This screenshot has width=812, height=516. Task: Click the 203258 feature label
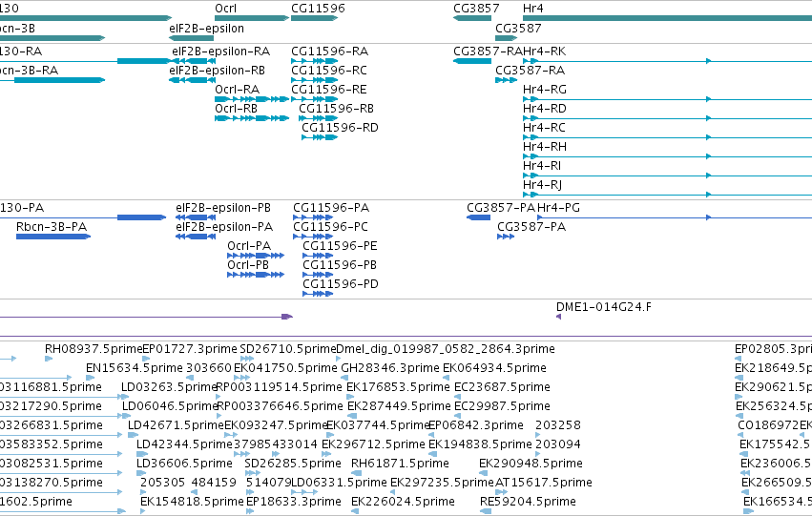tap(558, 426)
